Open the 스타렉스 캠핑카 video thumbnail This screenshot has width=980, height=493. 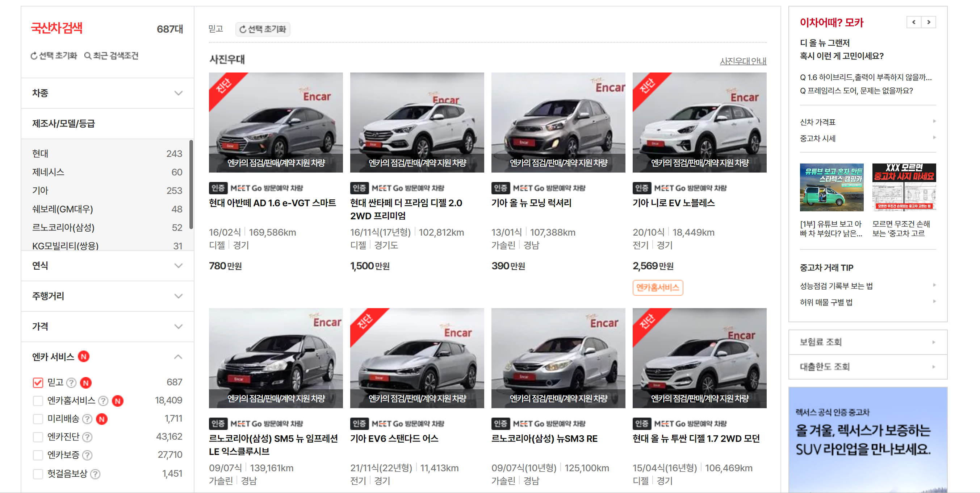[x=832, y=187]
